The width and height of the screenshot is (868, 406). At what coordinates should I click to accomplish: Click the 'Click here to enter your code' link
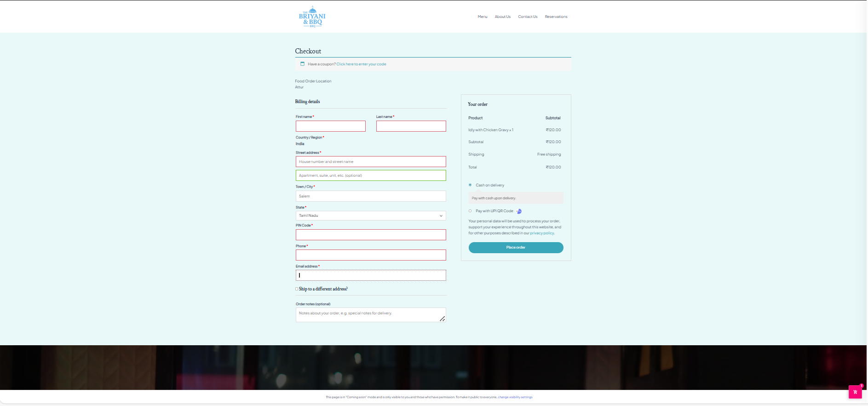pos(361,64)
